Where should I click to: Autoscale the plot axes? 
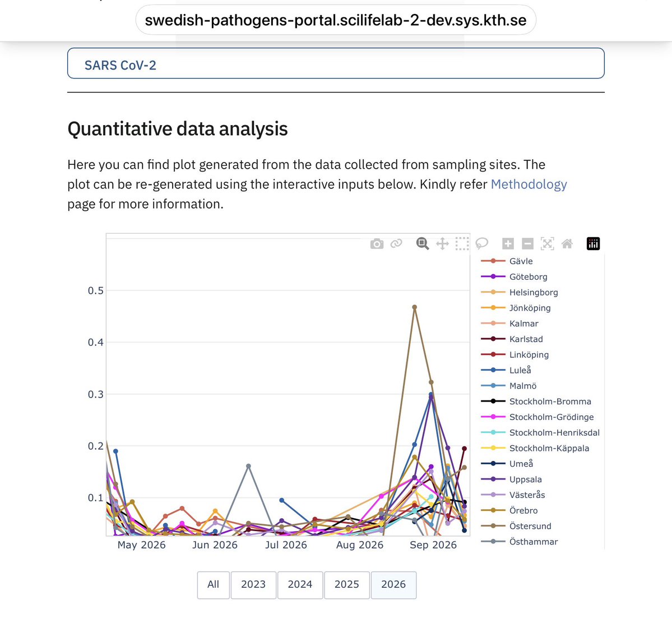coord(547,243)
